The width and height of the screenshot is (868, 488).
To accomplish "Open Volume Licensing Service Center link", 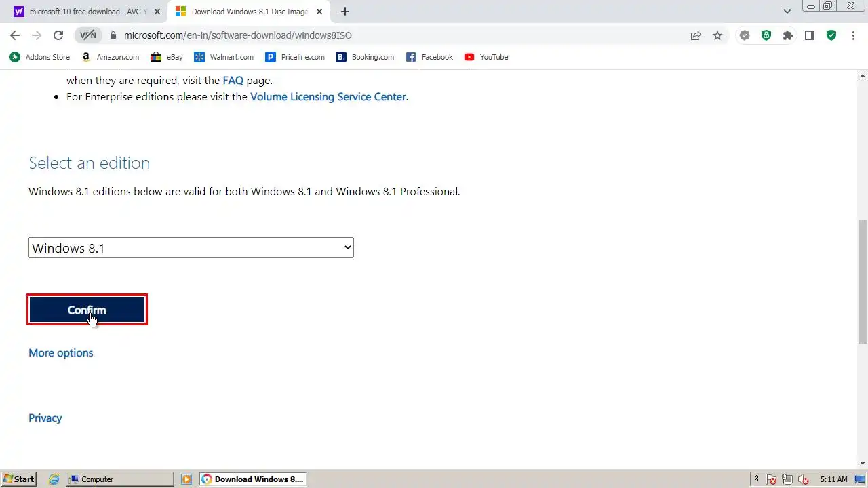I will click(x=328, y=96).
